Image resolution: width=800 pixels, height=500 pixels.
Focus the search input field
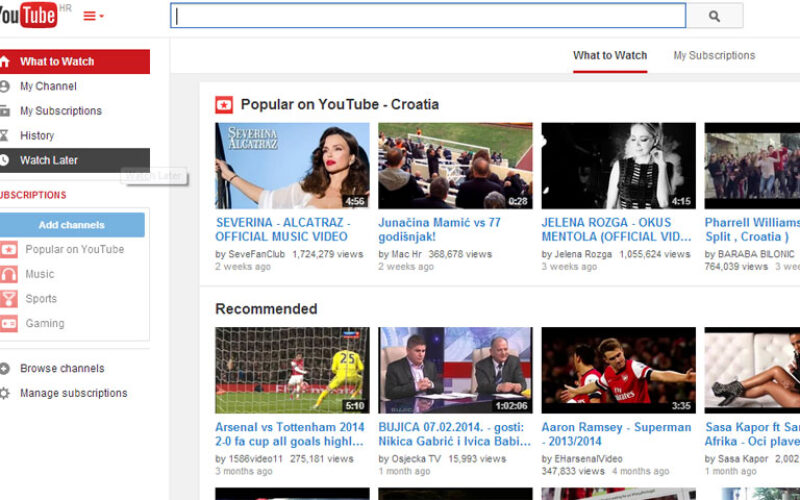point(428,16)
